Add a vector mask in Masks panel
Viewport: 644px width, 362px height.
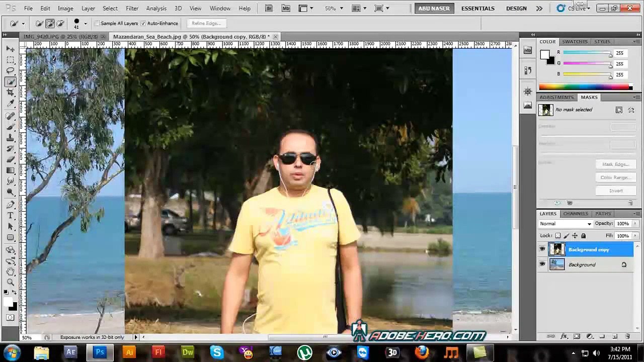pyautogui.click(x=631, y=110)
